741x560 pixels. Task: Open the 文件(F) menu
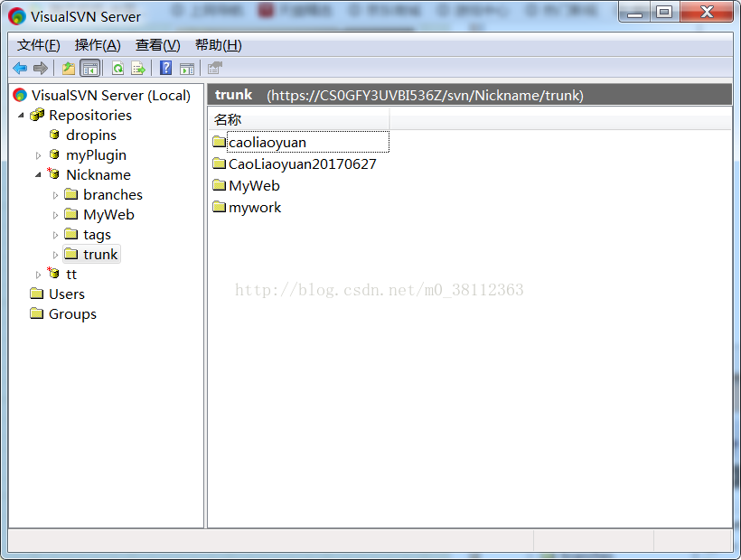click(39, 45)
